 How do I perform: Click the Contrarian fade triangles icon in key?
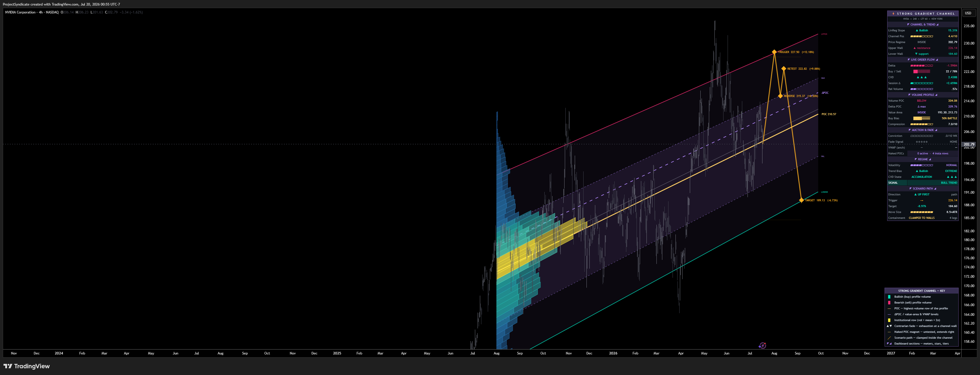click(889, 326)
